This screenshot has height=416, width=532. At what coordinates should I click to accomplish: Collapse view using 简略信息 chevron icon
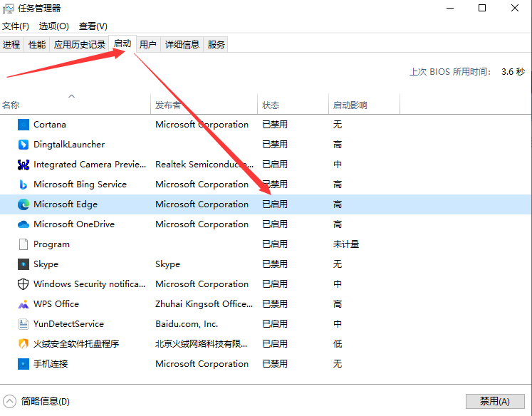(x=9, y=402)
